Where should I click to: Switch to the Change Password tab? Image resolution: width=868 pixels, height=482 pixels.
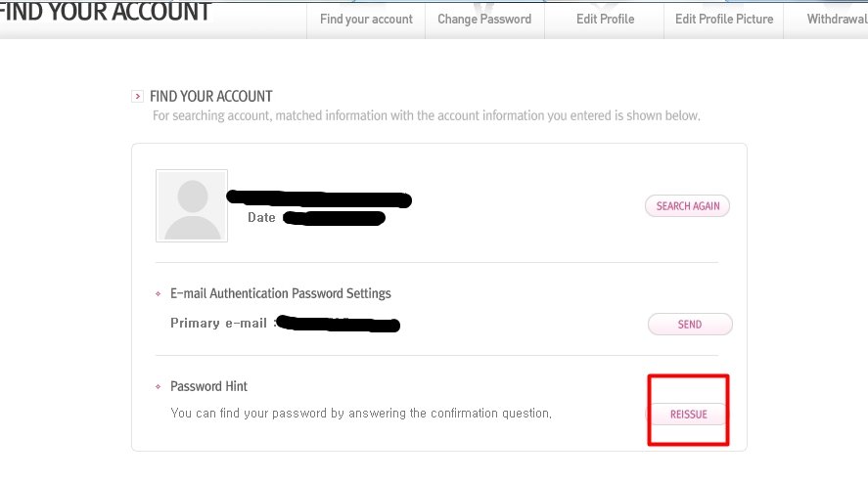click(x=484, y=20)
